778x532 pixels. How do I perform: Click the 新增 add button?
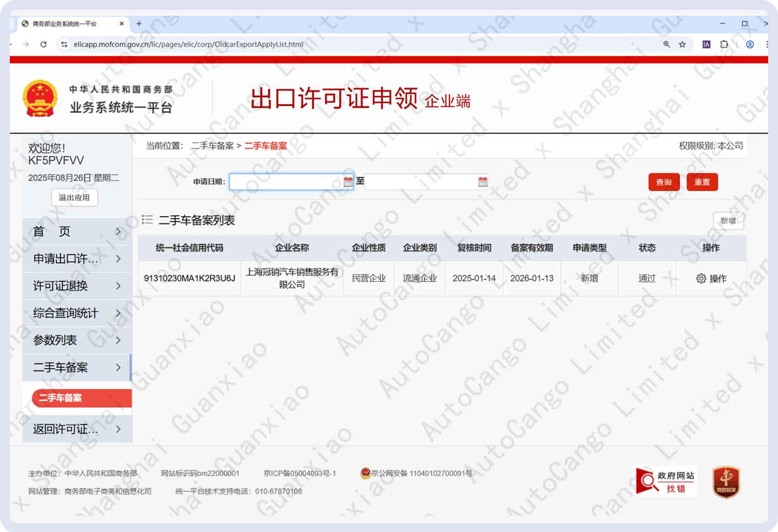[x=728, y=221]
